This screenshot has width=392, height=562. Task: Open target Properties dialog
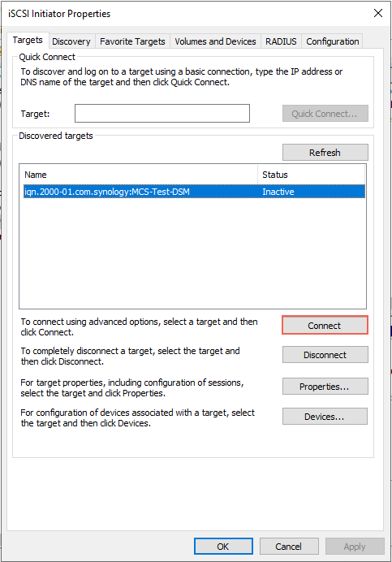coord(325,387)
